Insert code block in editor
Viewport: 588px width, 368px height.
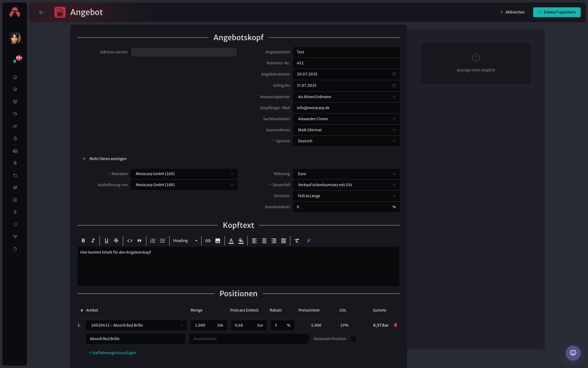point(130,241)
